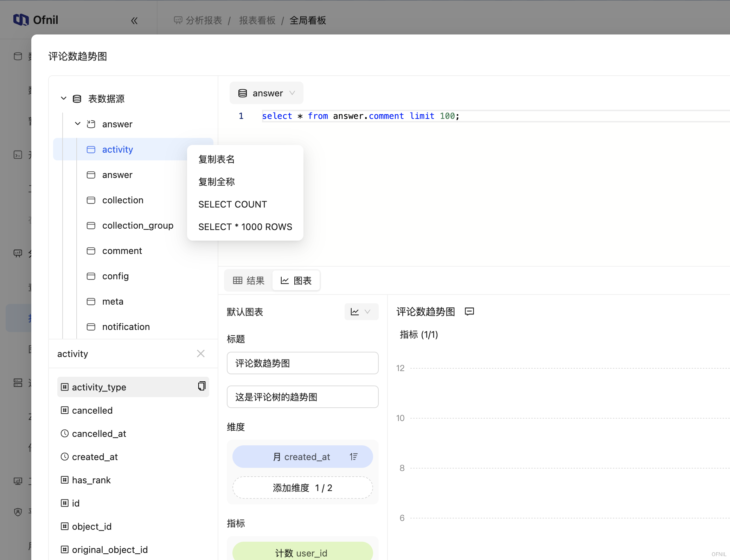Image resolution: width=730 pixels, height=560 pixels.
Task: Click the clock icon beside cancelled_at
Action: click(x=65, y=433)
